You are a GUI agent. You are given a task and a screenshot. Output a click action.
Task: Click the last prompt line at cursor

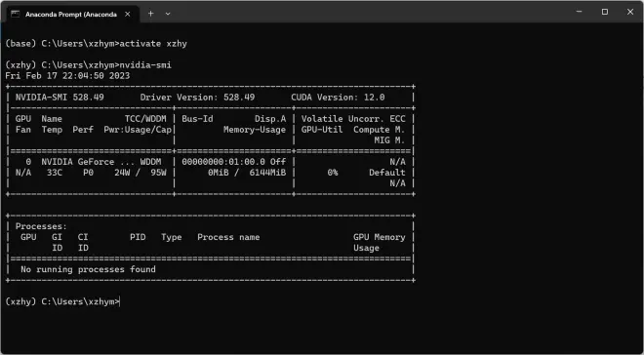[x=62, y=301]
